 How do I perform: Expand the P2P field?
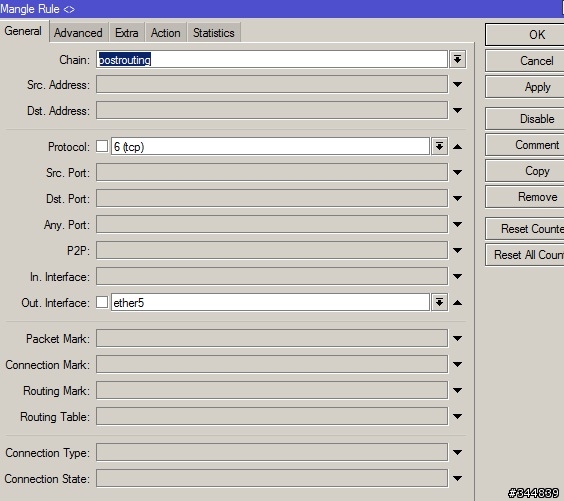coord(457,250)
